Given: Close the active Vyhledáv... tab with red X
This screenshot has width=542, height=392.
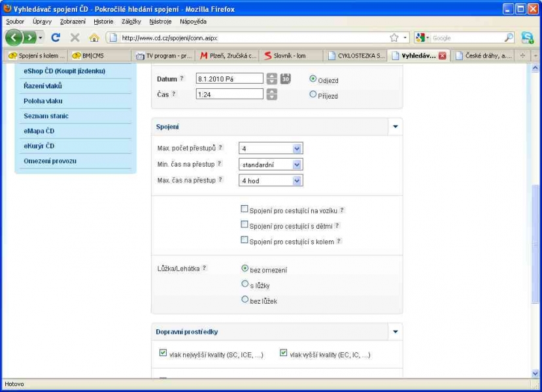Looking at the screenshot, I should 443,56.
